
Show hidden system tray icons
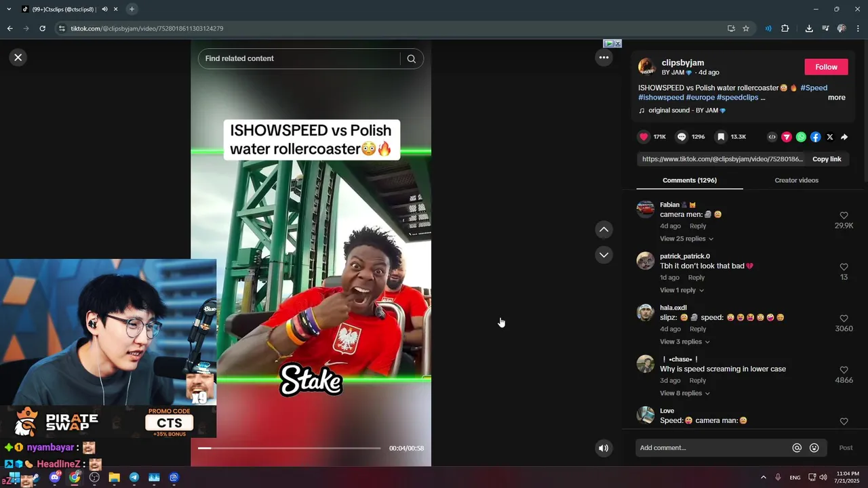click(x=763, y=478)
